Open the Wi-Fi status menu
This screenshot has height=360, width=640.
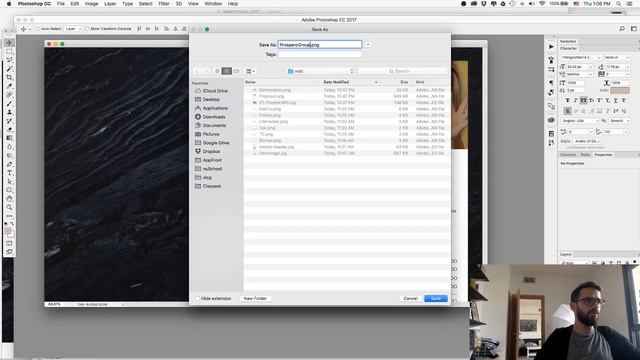tap(542, 4)
